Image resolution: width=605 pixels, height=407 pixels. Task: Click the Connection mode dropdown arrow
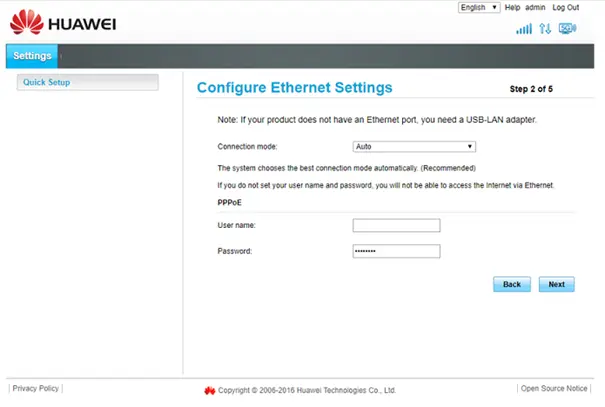tap(470, 147)
